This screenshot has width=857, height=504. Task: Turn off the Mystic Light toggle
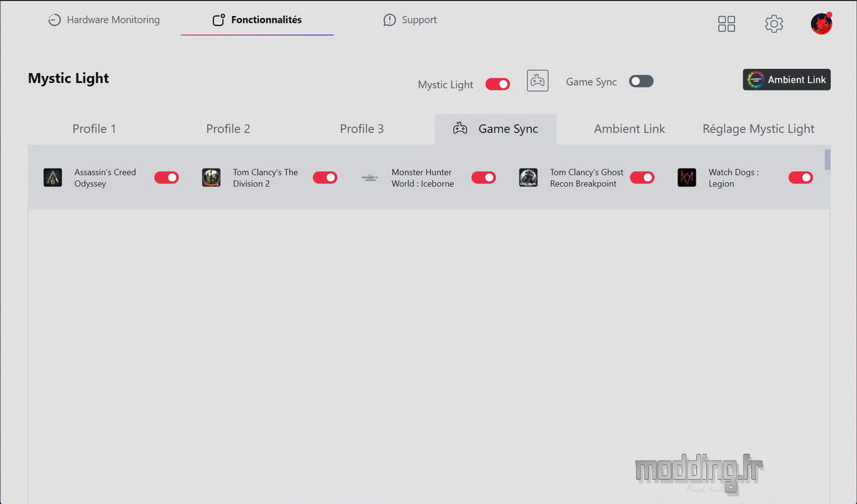[497, 84]
